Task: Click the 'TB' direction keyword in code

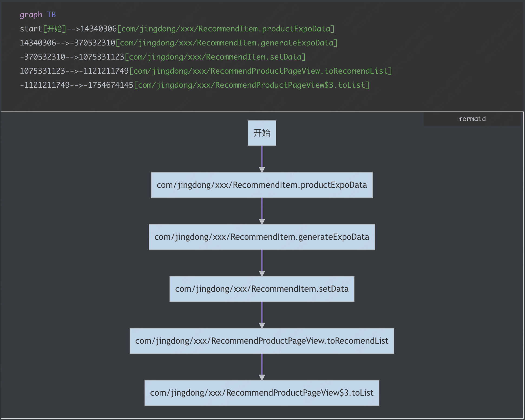Action: 51,15
